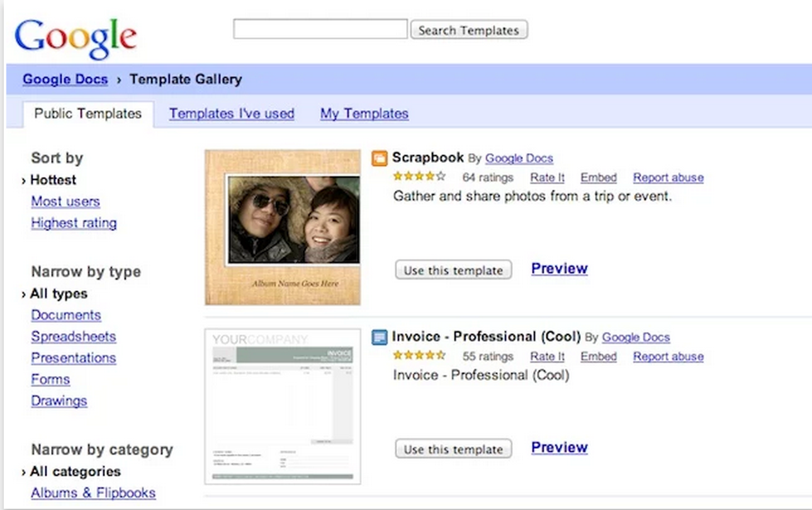Preview the Invoice - Professional template
812x510 pixels.
click(x=560, y=448)
